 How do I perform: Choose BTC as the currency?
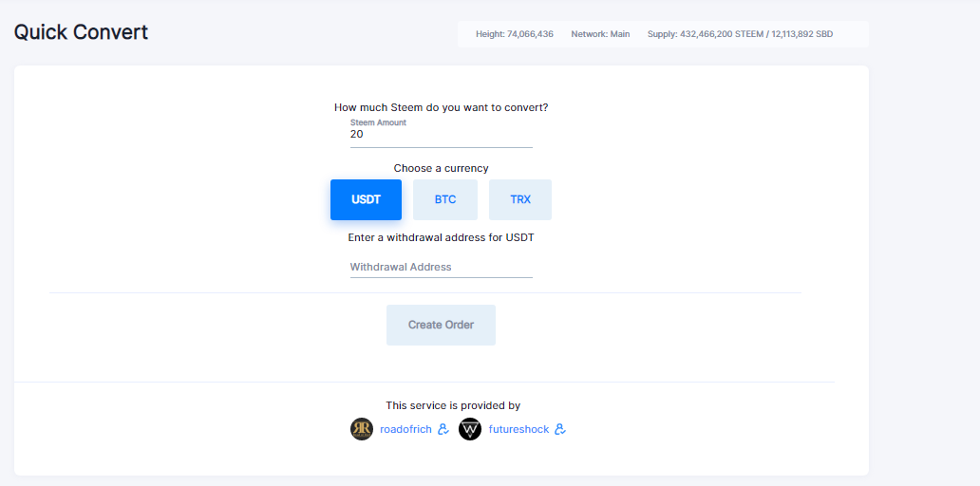click(445, 200)
